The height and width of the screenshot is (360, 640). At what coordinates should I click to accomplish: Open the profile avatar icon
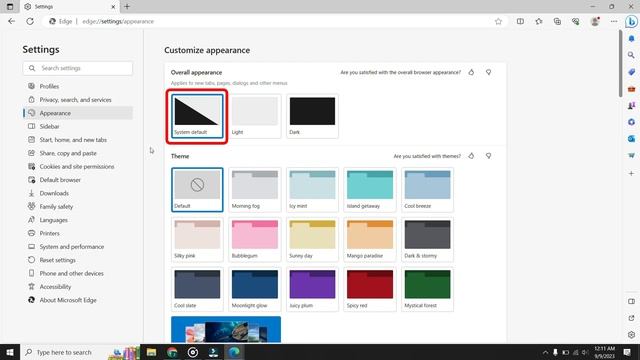(x=595, y=21)
